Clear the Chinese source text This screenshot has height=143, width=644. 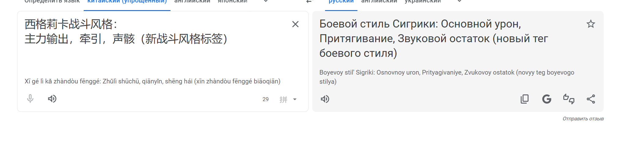(x=295, y=24)
